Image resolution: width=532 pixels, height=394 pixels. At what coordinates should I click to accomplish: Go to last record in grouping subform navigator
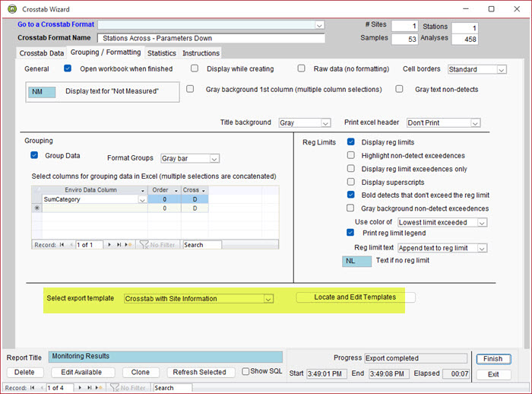coord(119,245)
